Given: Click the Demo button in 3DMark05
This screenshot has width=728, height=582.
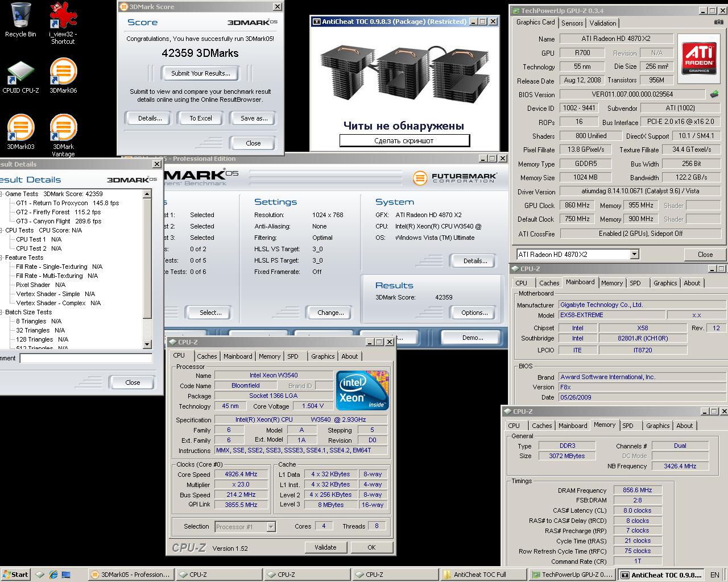Looking at the screenshot, I should 473,338.
